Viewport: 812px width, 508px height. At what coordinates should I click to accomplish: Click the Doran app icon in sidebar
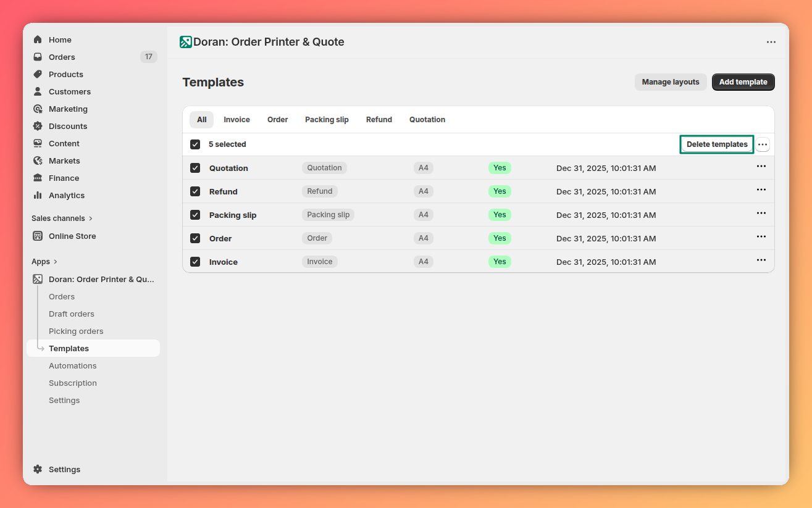coord(38,279)
